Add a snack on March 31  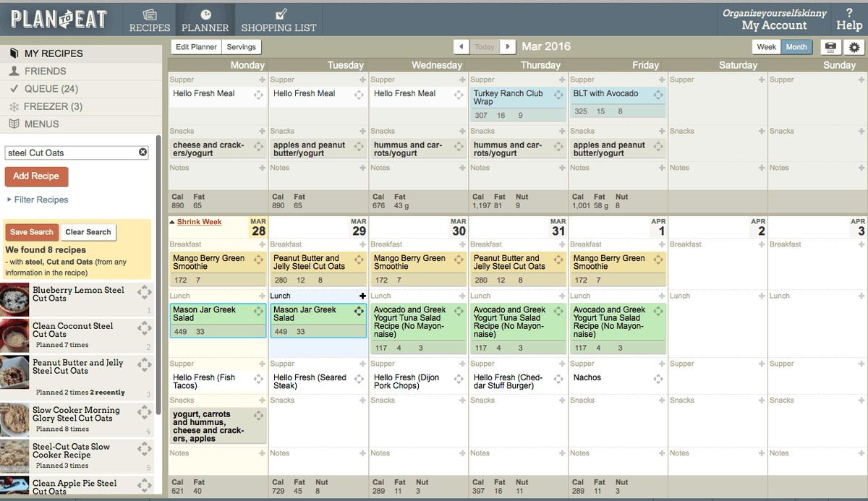(x=562, y=400)
